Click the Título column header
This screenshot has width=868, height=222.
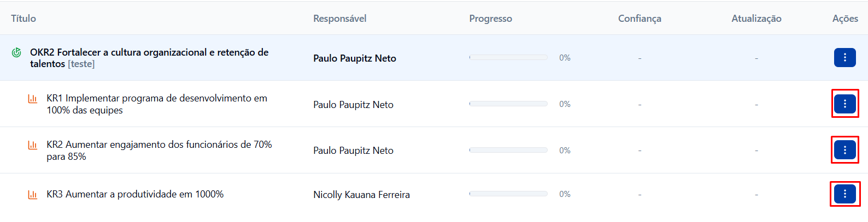(24, 19)
